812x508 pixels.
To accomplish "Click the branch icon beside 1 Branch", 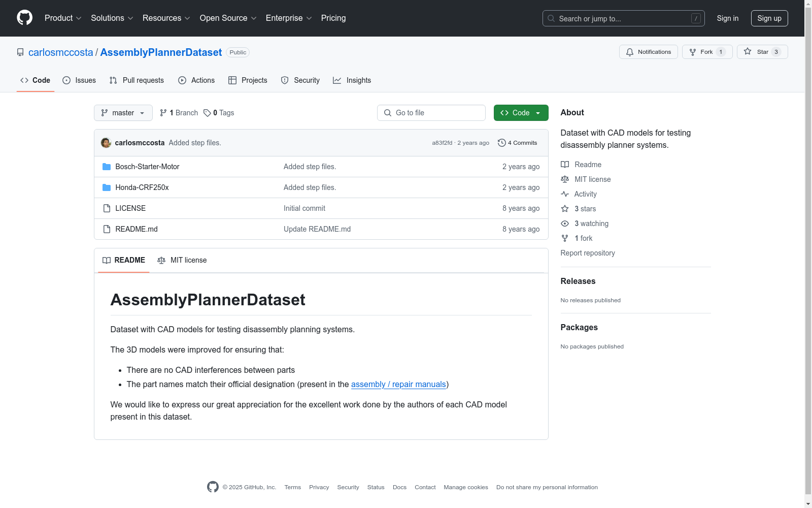I will coord(163,113).
